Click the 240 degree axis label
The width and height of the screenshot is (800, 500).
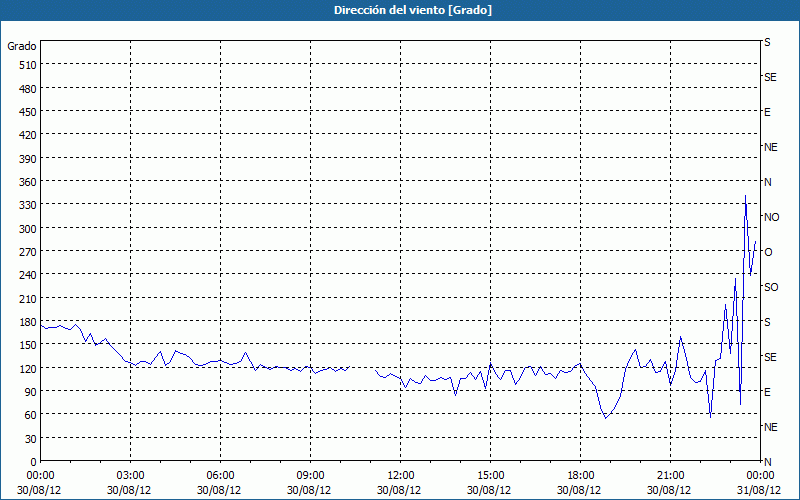pos(29,276)
